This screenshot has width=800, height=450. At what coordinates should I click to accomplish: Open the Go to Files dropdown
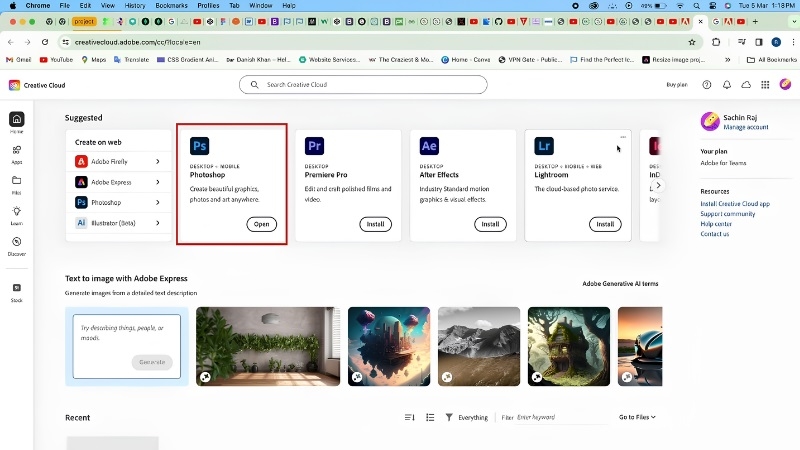(x=637, y=417)
